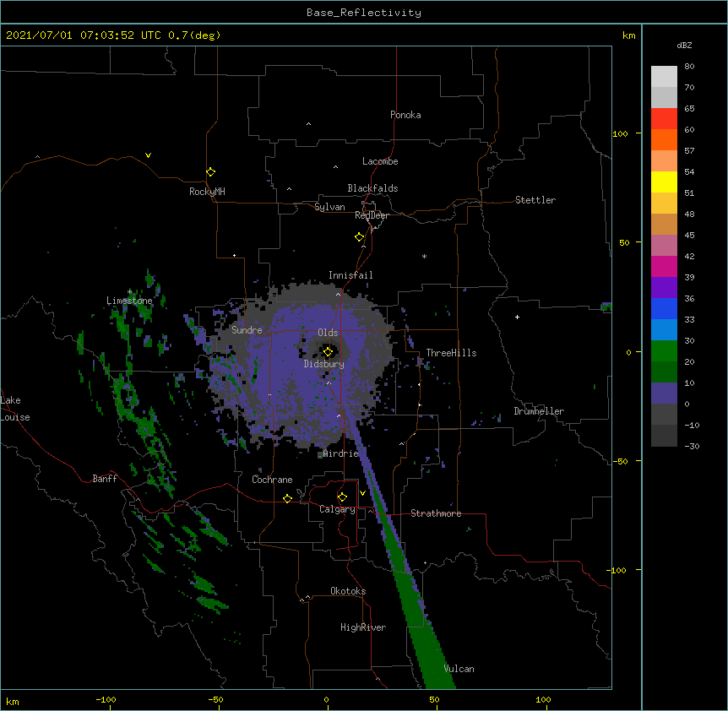Click the yellow diamond marker below Cochrane
The height and width of the screenshot is (711, 728).
point(287,498)
